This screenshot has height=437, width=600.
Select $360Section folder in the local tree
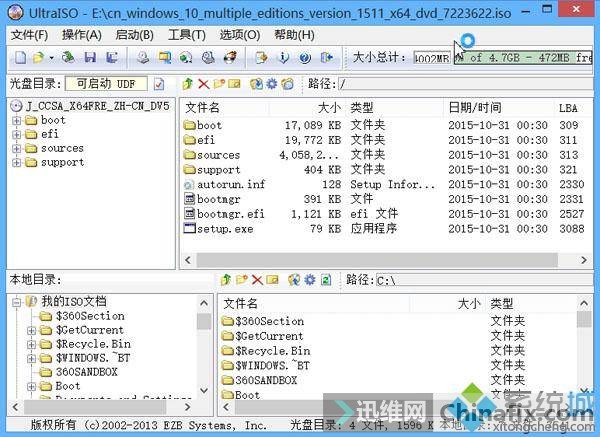83,316
